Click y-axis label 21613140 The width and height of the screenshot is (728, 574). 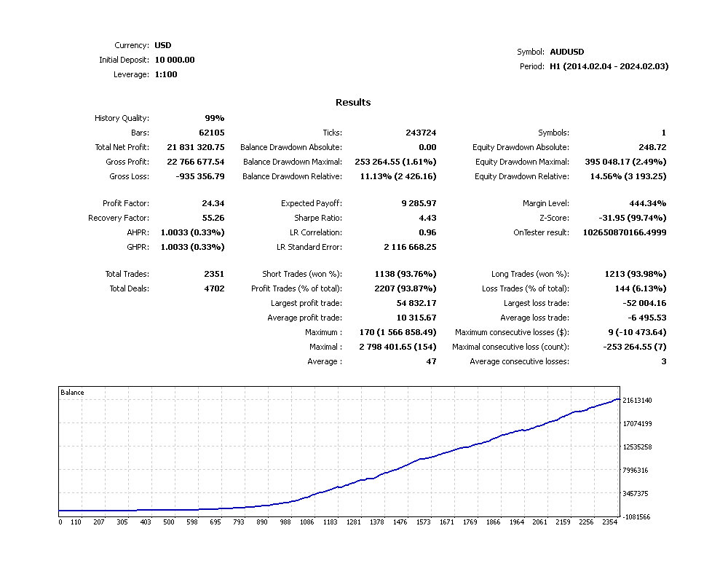[x=637, y=401]
